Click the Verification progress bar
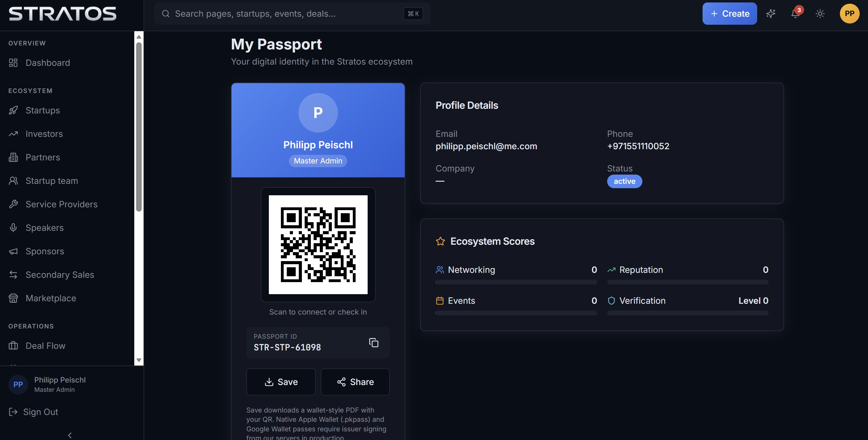868x440 pixels. [x=688, y=313]
